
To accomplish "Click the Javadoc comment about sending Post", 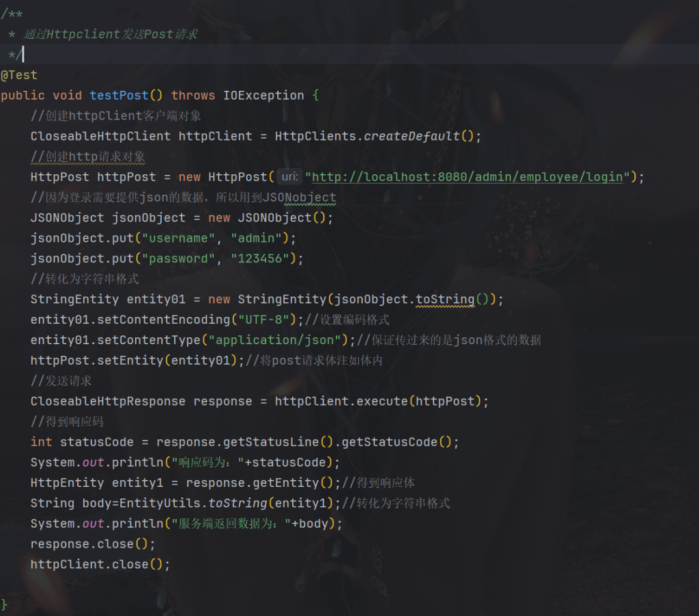I will 109,33.
